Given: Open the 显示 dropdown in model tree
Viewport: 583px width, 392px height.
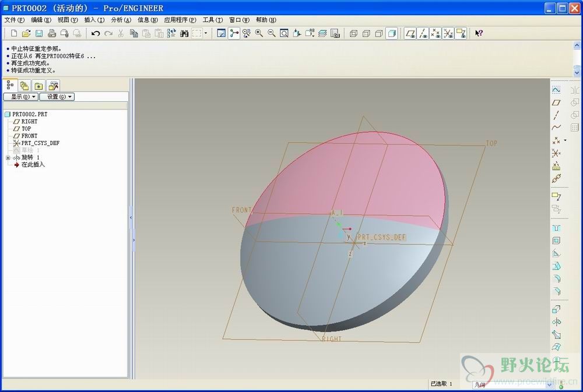Looking at the screenshot, I should (x=21, y=97).
